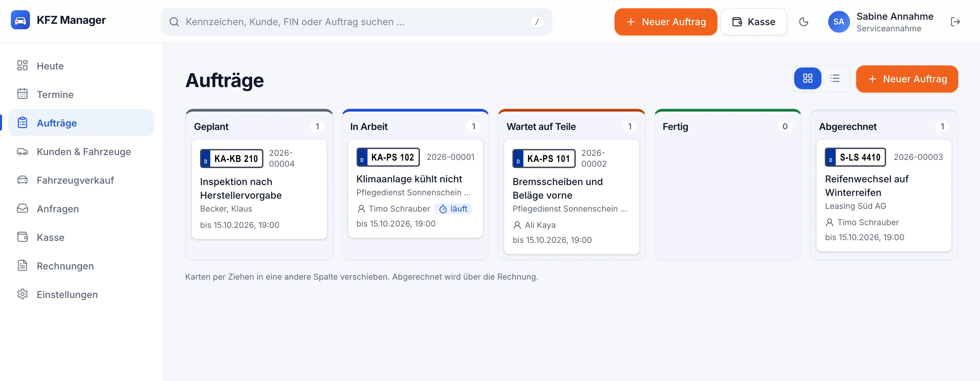The width and height of the screenshot is (980, 381).
Task: Click the Kunden & Fahrzeuge car icon
Action: click(x=22, y=151)
